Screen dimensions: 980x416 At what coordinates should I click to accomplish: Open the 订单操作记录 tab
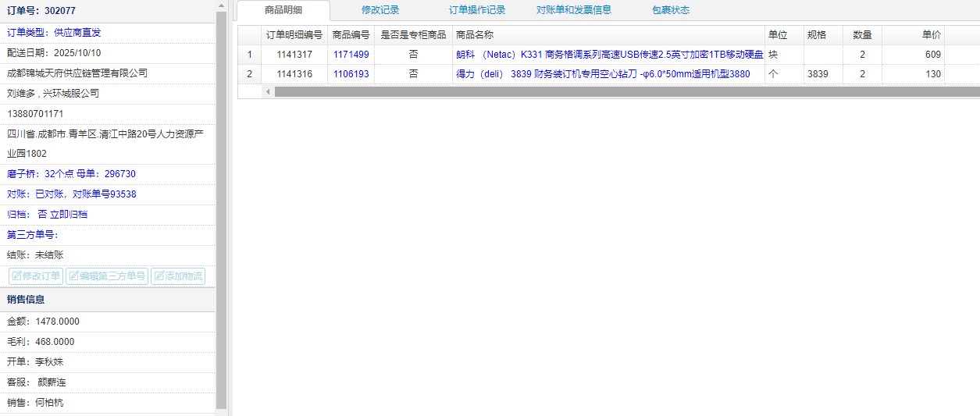[477, 10]
